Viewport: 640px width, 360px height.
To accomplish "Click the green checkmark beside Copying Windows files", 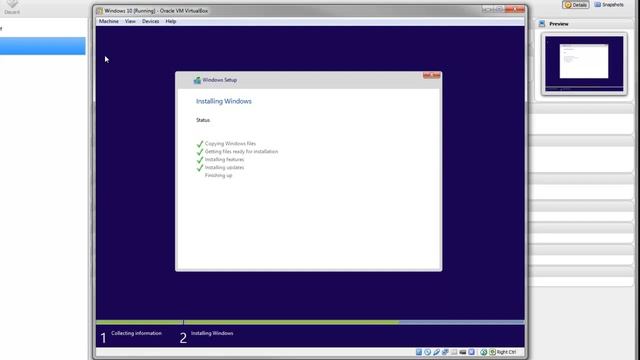I will (200, 144).
